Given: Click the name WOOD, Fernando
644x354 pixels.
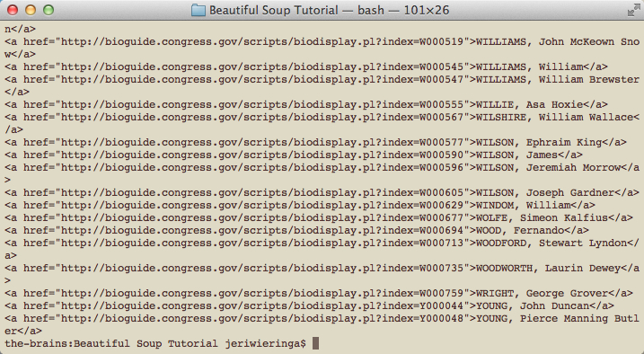Looking at the screenshot, I should point(520,230).
